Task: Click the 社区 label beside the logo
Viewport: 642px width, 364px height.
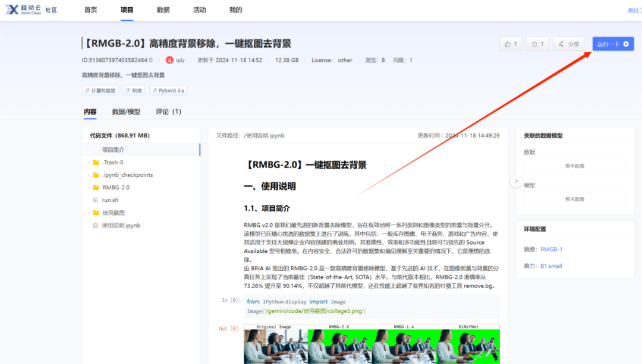Action: point(51,10)
